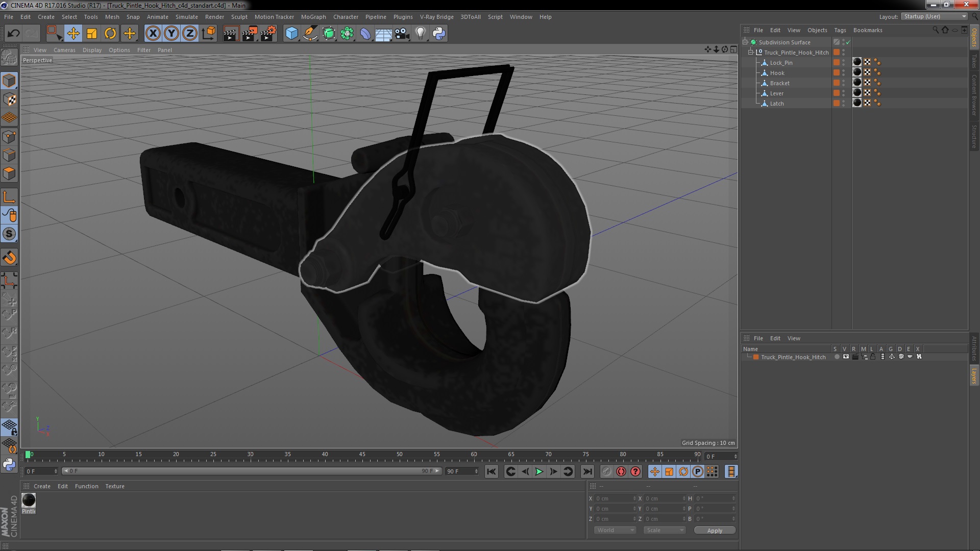Click the Undo arrow icon

pos(13,34)
